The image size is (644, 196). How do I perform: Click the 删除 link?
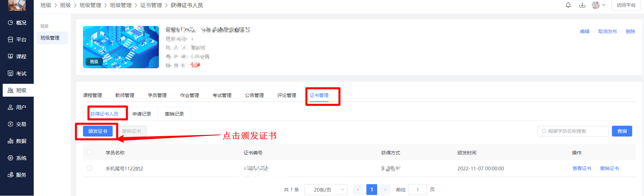(x=631, y=31)
